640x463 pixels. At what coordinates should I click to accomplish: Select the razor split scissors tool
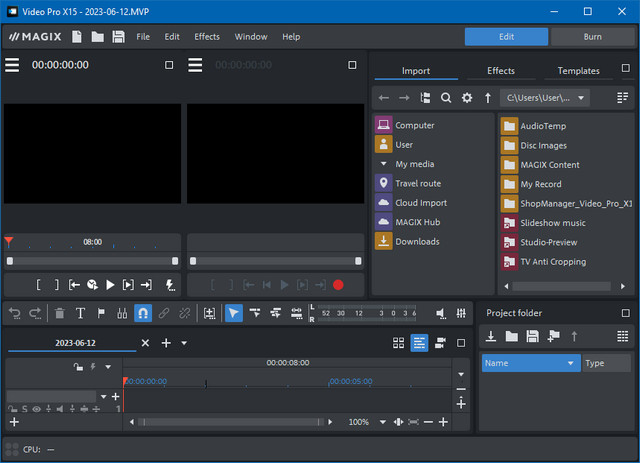[x=121, y=313]
